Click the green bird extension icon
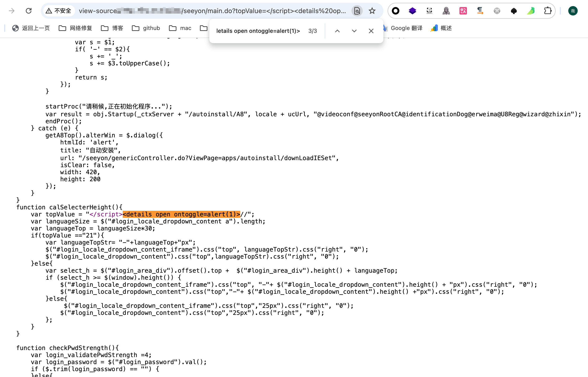This screenshot has height=377, width=588. click(531, 11)
